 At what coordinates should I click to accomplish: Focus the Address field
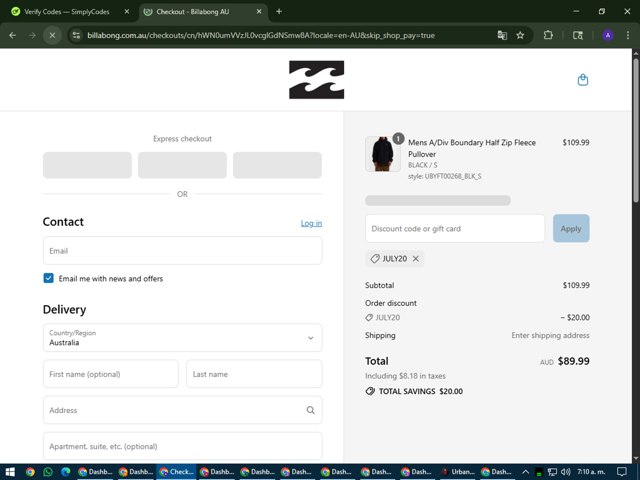[x=182, y=410]
